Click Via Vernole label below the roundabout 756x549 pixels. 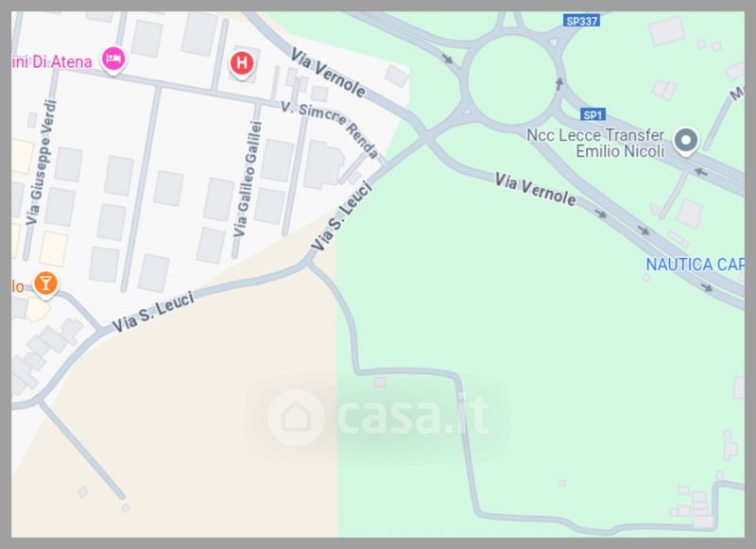coord(535,189)
